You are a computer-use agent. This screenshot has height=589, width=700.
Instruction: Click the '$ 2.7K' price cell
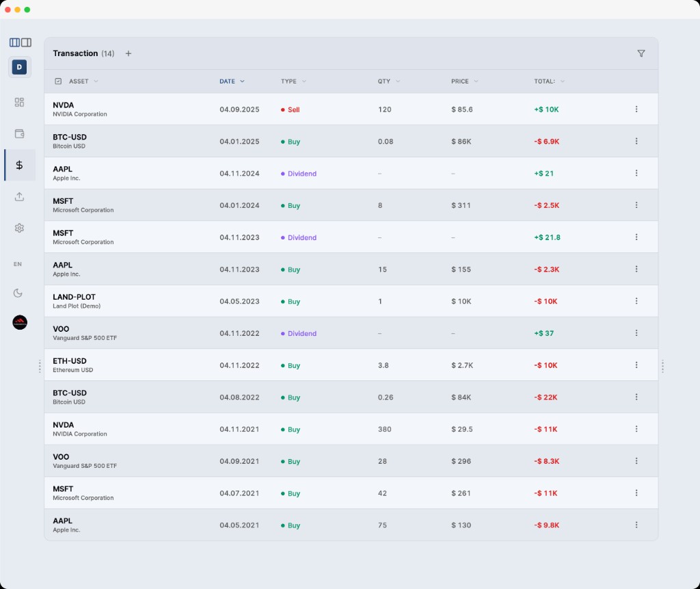(x=462, y=365)
